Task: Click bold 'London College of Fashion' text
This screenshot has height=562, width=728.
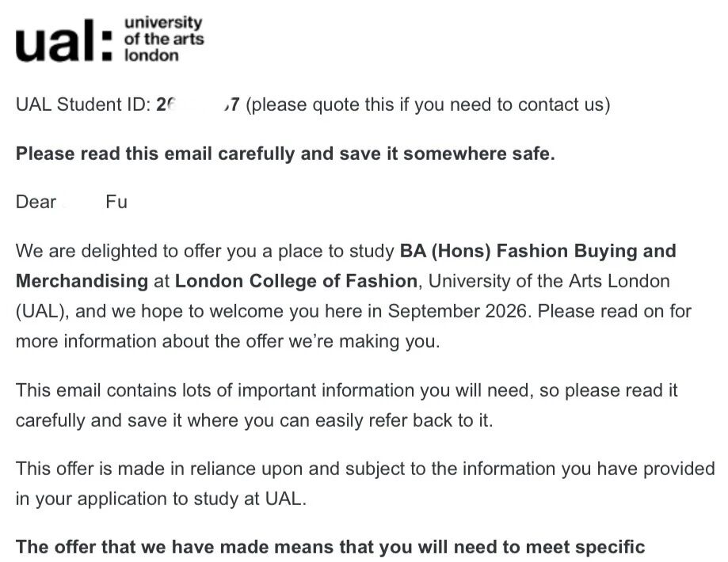Action: click(x=296, y=281)
